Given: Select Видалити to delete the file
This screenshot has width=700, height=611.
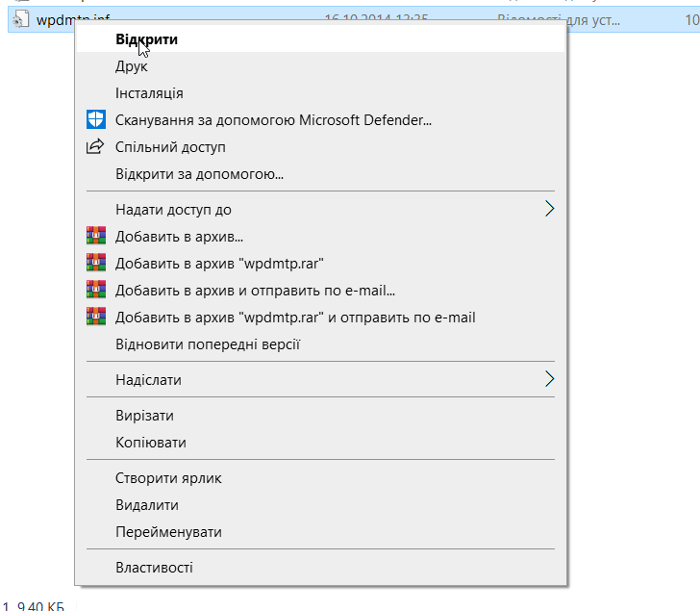Looking at the screenshot, I should (320, 505).
